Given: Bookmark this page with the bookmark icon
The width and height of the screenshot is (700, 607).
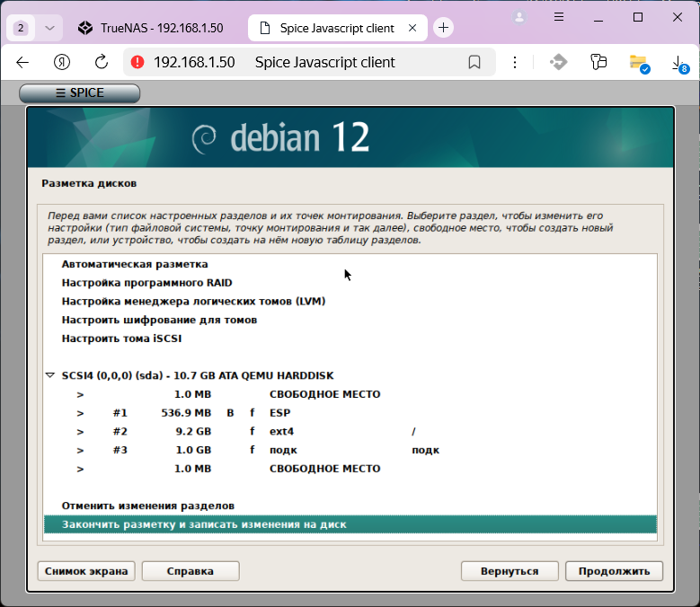Looking at the screenshot, I should tap(474, 63).
